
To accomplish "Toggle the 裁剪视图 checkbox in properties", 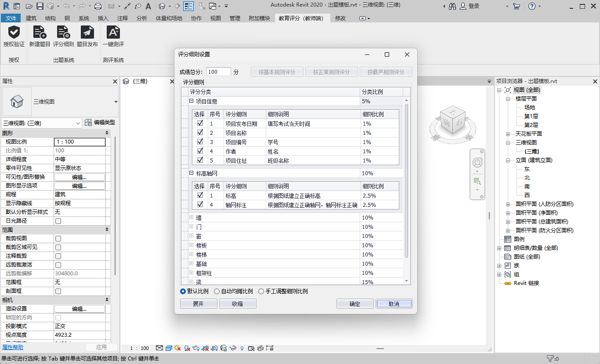I will 58,238.
